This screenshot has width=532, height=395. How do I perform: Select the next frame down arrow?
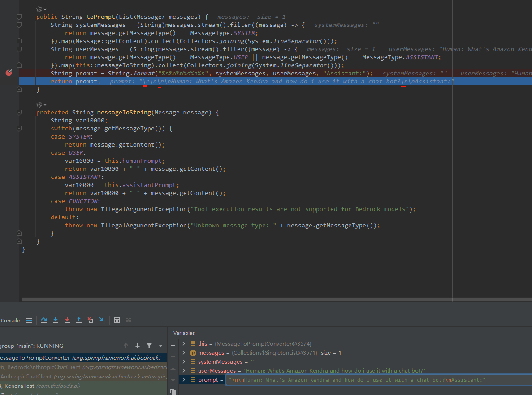[x=138, y=346]
